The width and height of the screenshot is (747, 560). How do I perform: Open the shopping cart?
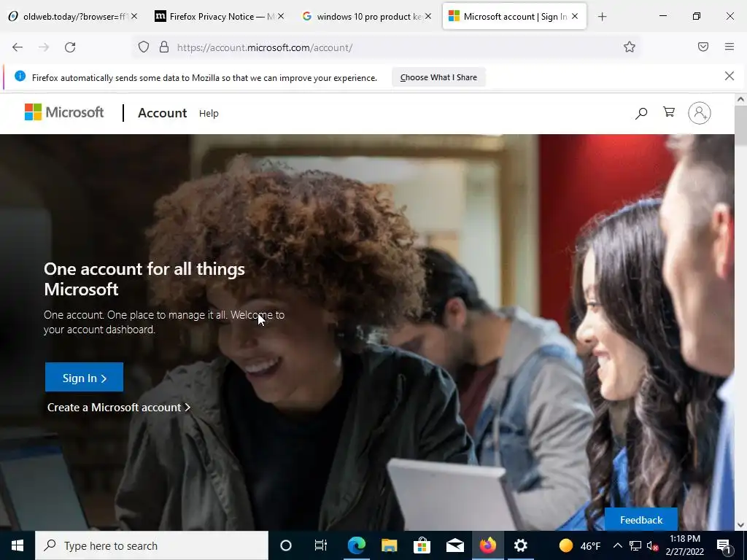(669, 112)
